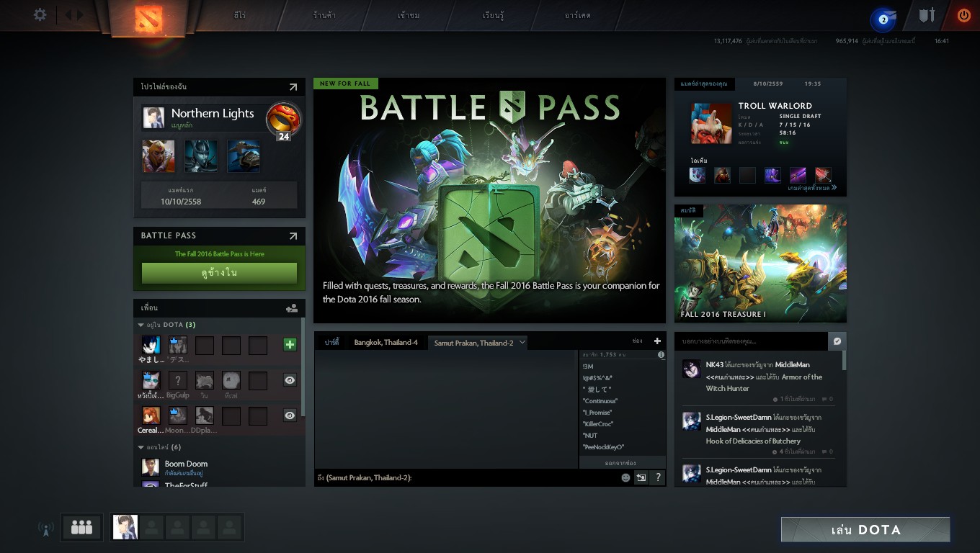This screenshot has height=553, width=980.
Task: Add a new chat channel with plus icon
Action: click(x=657, y=341)
